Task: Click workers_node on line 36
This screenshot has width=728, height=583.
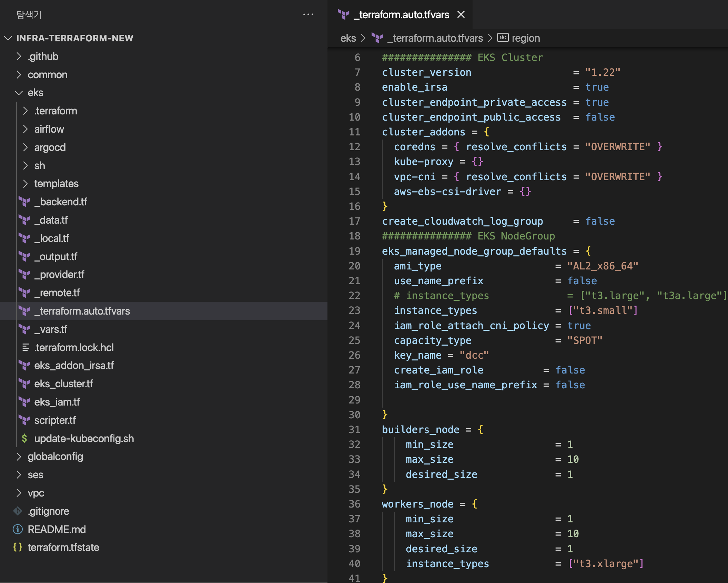Action: click(417, 504)
